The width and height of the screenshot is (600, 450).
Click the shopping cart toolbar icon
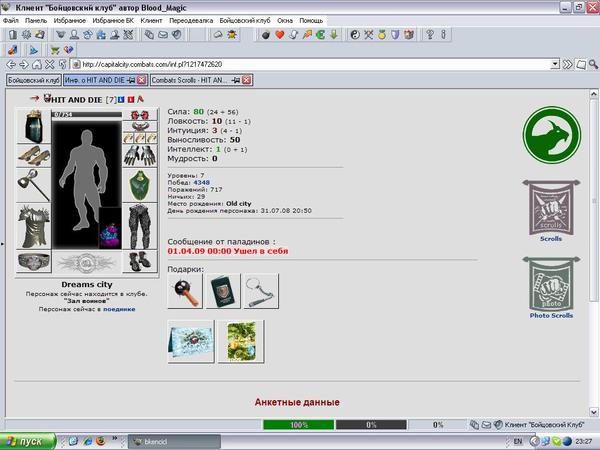(55, 50)
